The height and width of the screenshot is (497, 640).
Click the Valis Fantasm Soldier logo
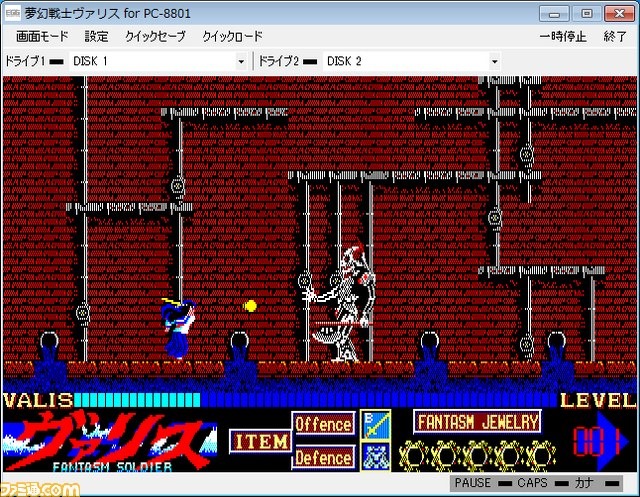[110, 440]
